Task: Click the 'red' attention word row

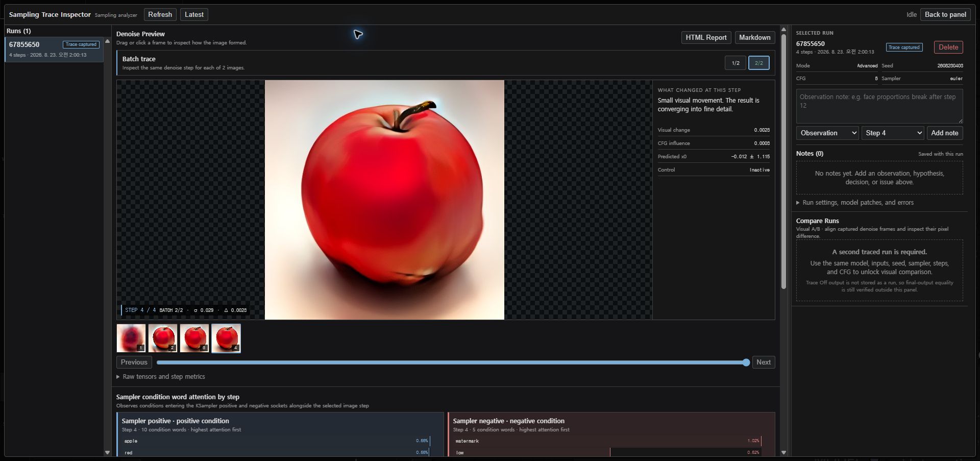Action: (x=277, y=452)
